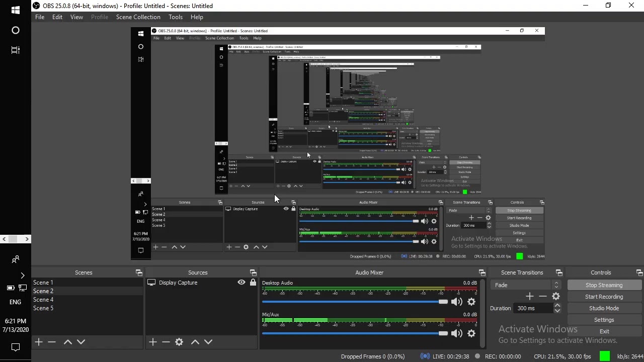Open Settings from the Controls panel
This screenshot has height=362, width=644.
coord(604,320)
